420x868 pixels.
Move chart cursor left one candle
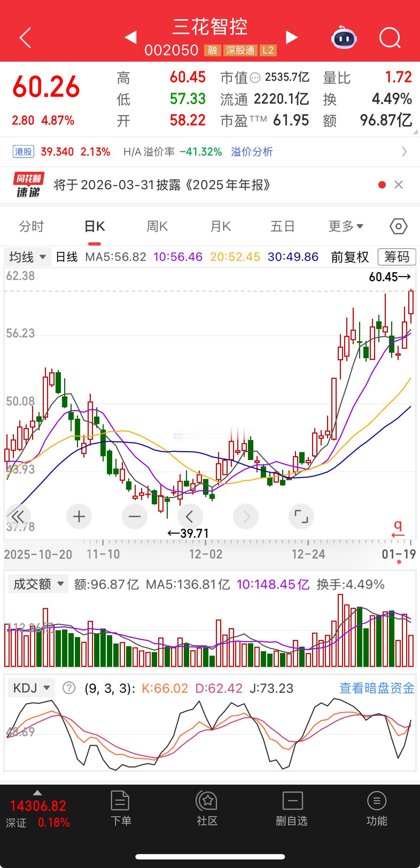190,516
